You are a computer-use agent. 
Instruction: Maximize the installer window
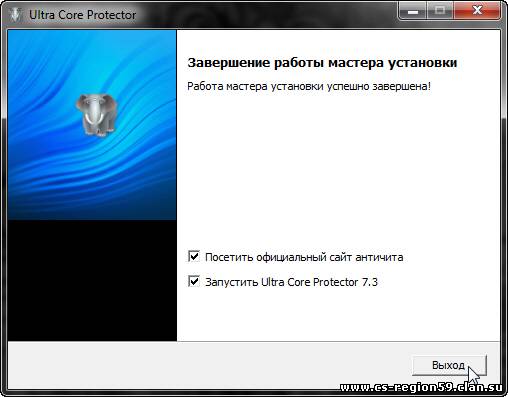pos(440,12)
